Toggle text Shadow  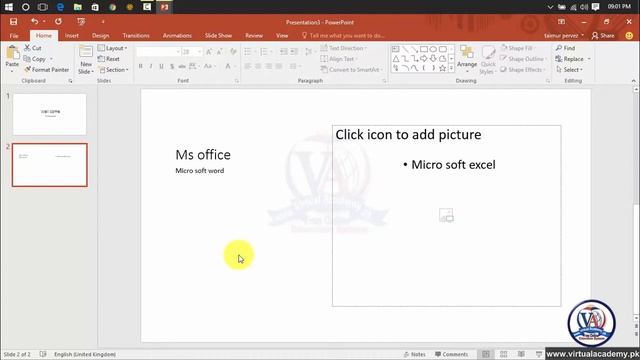(x=172, y=66)
